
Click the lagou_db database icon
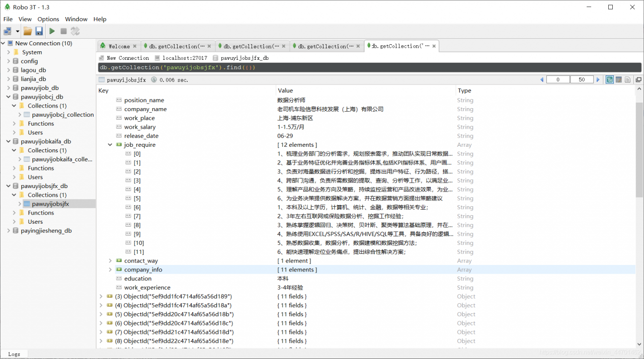16,70
